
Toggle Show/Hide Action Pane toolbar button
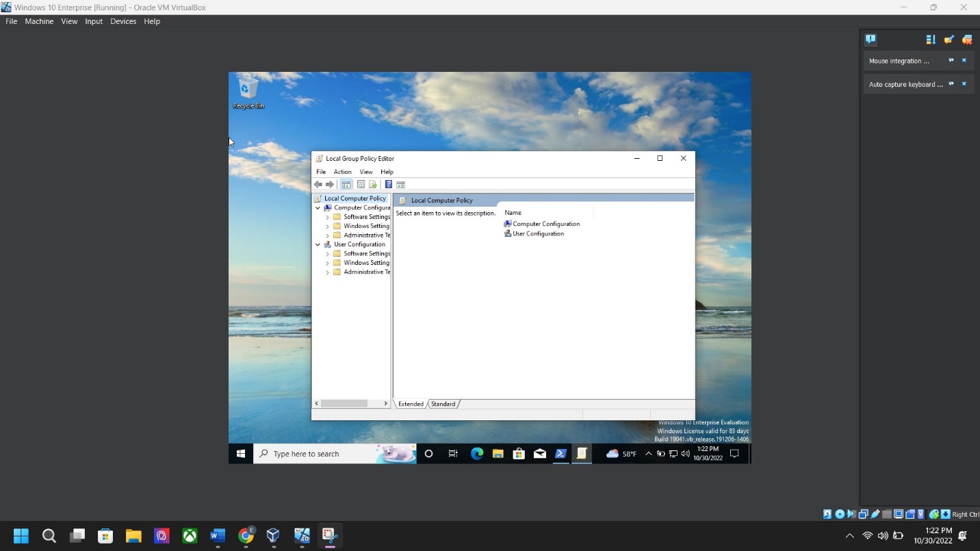click(x=401, y=185)
